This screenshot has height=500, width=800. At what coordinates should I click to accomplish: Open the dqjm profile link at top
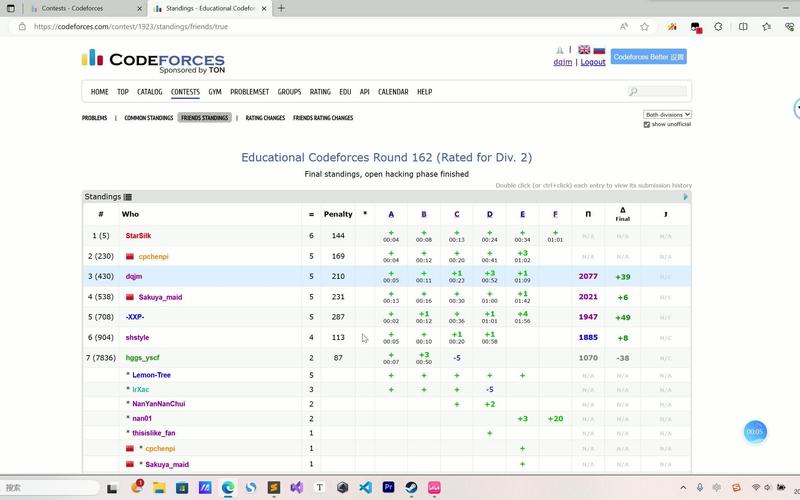coord(563,62)
